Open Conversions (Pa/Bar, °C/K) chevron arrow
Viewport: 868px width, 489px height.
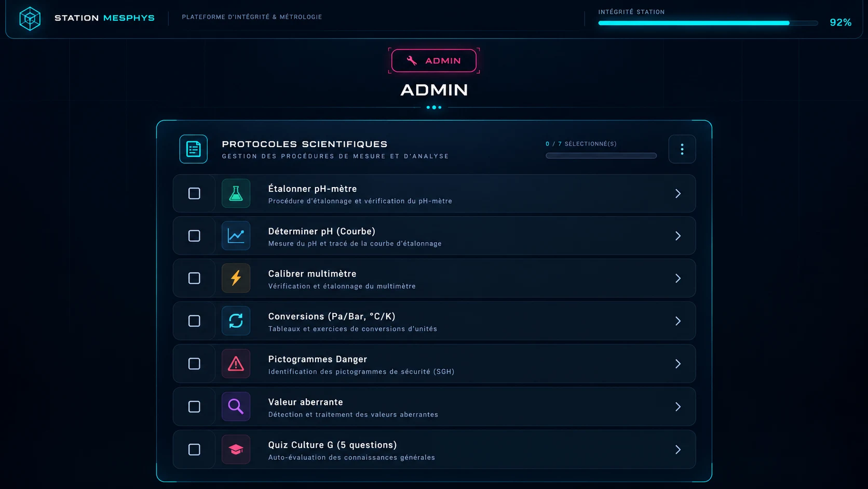[x=678, y=321]
